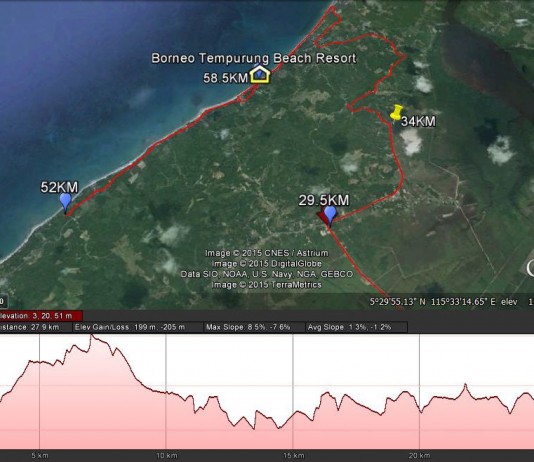
Task: Click the red Elevation stats bar
Action: click(41, 316)
